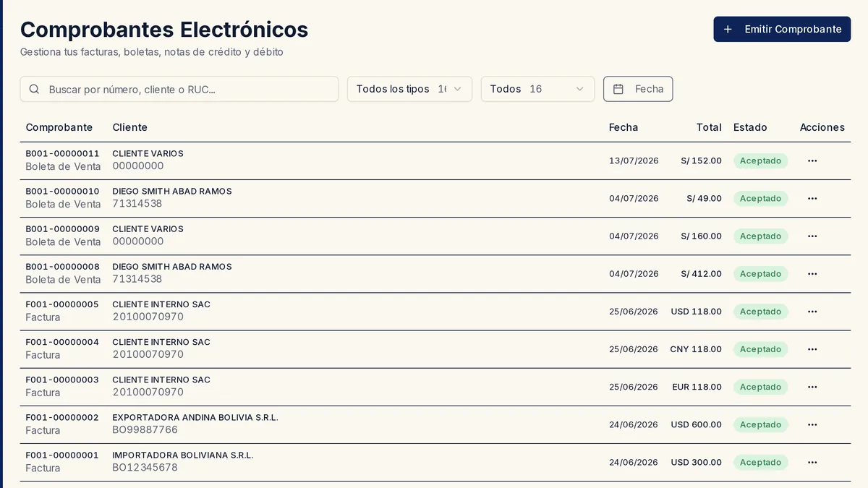Click the magnifier search icon
Image resolution: width=868 pixels, height=488 pixels.
[34, 89]
